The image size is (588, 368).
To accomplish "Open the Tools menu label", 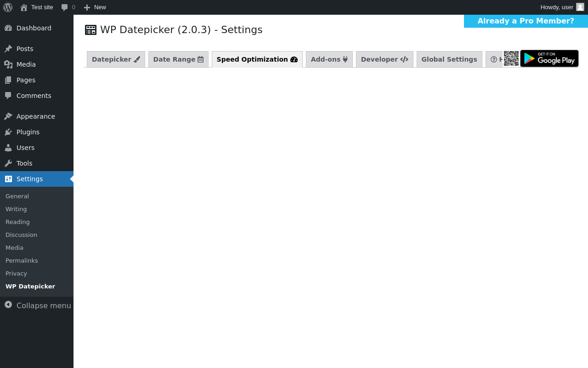I will point(24,163).
